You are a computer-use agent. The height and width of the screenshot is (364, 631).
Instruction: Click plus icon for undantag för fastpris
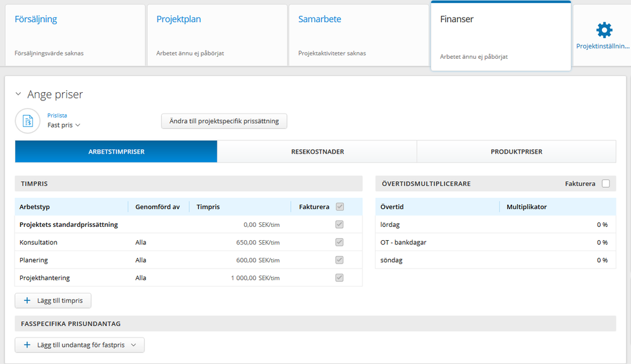27,344
